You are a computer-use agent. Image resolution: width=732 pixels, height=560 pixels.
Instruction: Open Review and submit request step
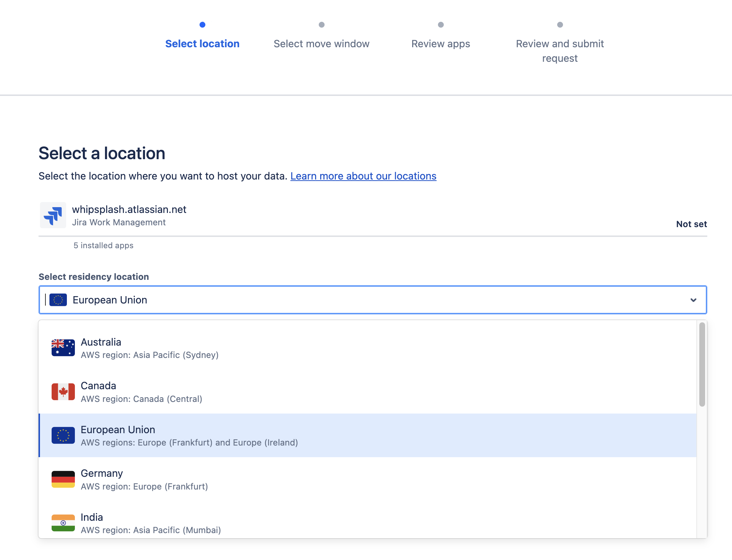(560, 51)
